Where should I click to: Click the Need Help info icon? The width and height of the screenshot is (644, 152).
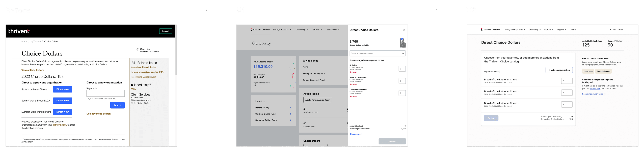pos(132,85)
